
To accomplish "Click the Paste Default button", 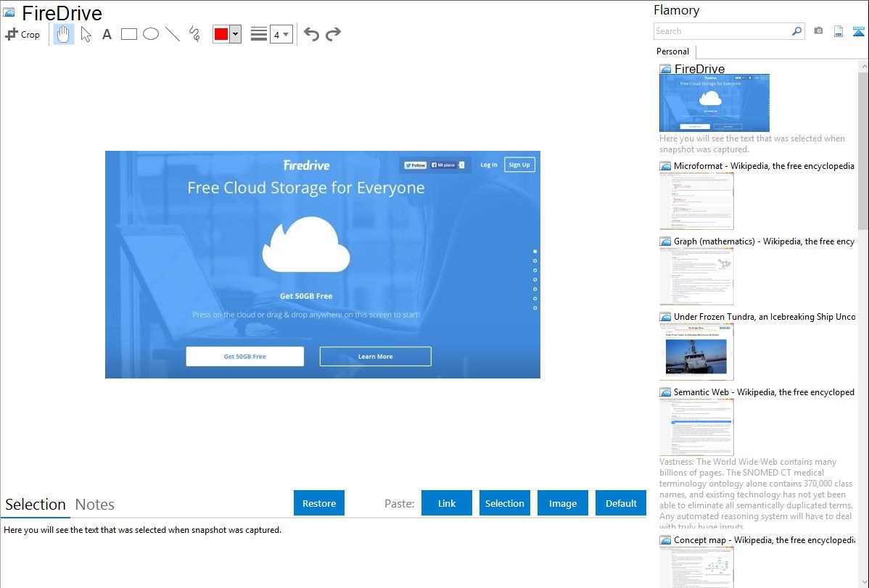I will pyautogui.click(x=621, y=503).
